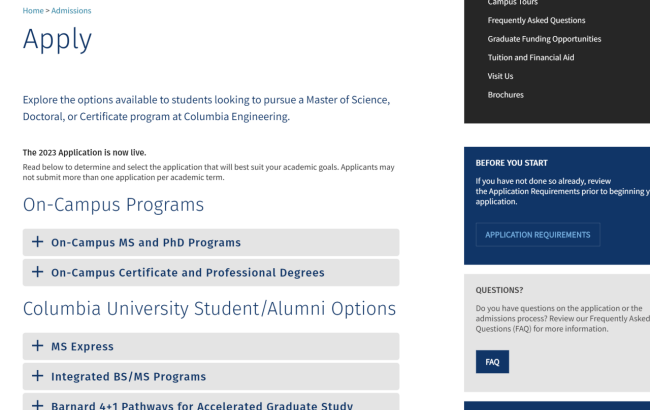Expand On-Campus Certificate and Professional Degrees
The height and width of the screenshot is (411, 650).
tap(188, 272)
